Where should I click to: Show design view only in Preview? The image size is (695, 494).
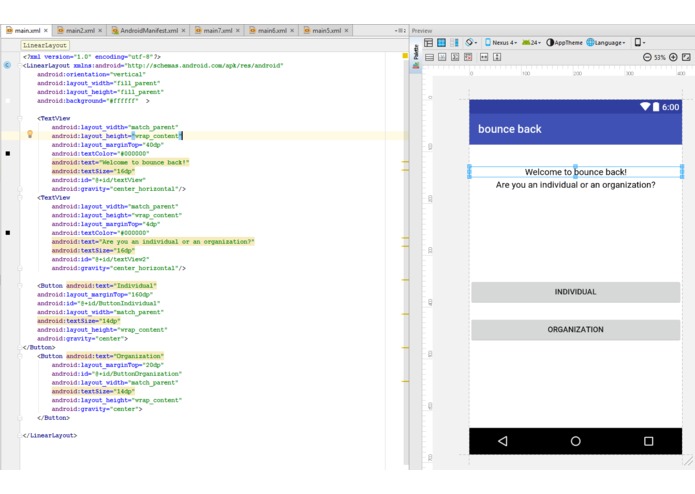tap(428, 43)
